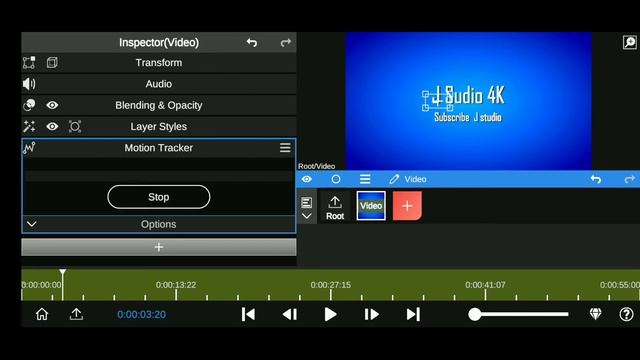
Task: Open the help question mark
Action: pyautogui.click(x=627, y=314)
